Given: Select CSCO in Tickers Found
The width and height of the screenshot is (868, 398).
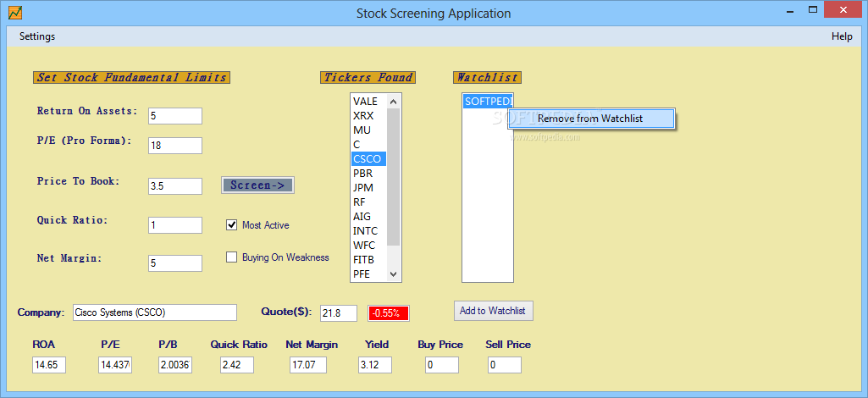Looking at the screenshot, I should click(x=368, y=159).
